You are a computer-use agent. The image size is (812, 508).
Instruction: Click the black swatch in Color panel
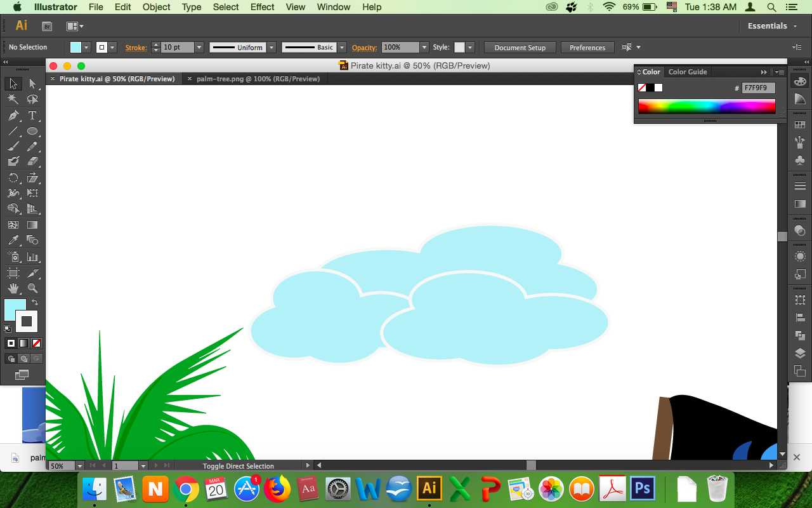pyautogui.click(x=650, y=88)
